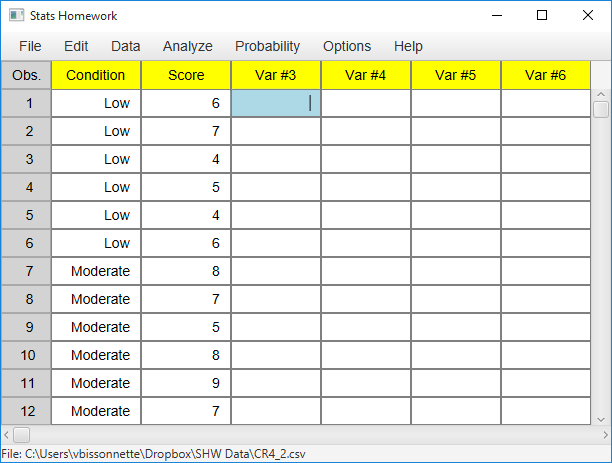Click the Low condition cell in row 1
Screen dimensions: 612x463
pyautogui.click(x=96, y=103)
